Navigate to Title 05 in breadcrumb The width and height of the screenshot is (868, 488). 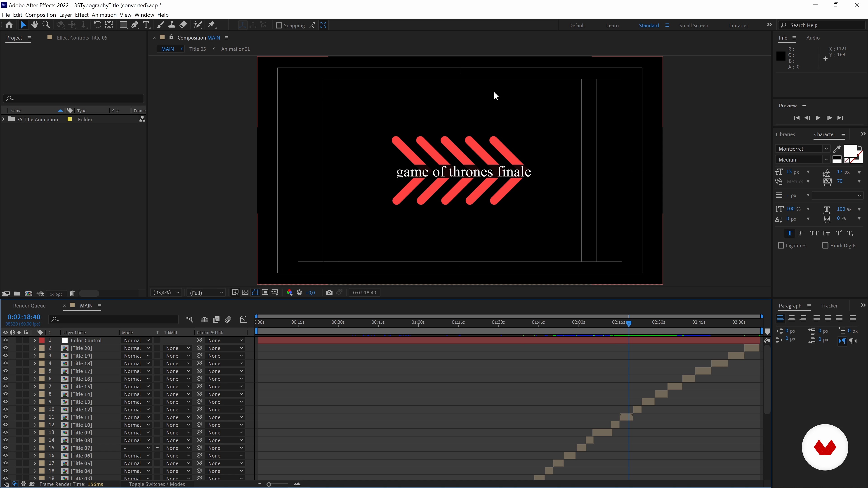[x=198, y=49]
